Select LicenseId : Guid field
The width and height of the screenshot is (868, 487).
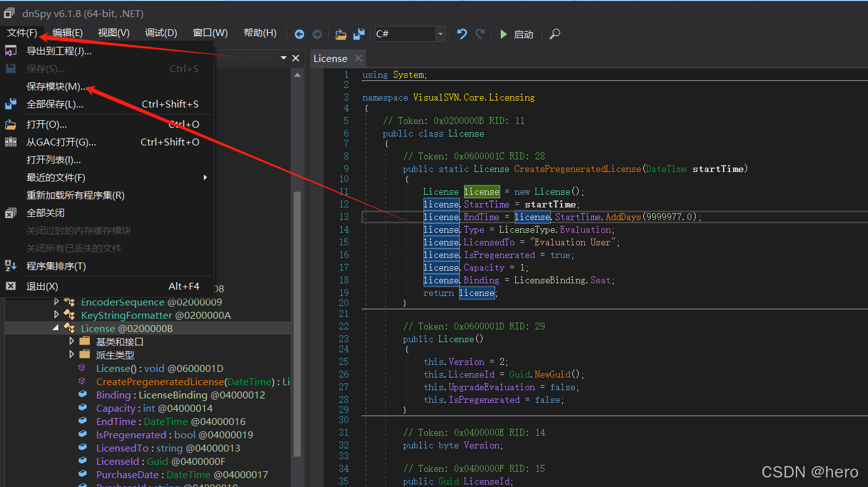pyautogui.click(x=160, y=462)
